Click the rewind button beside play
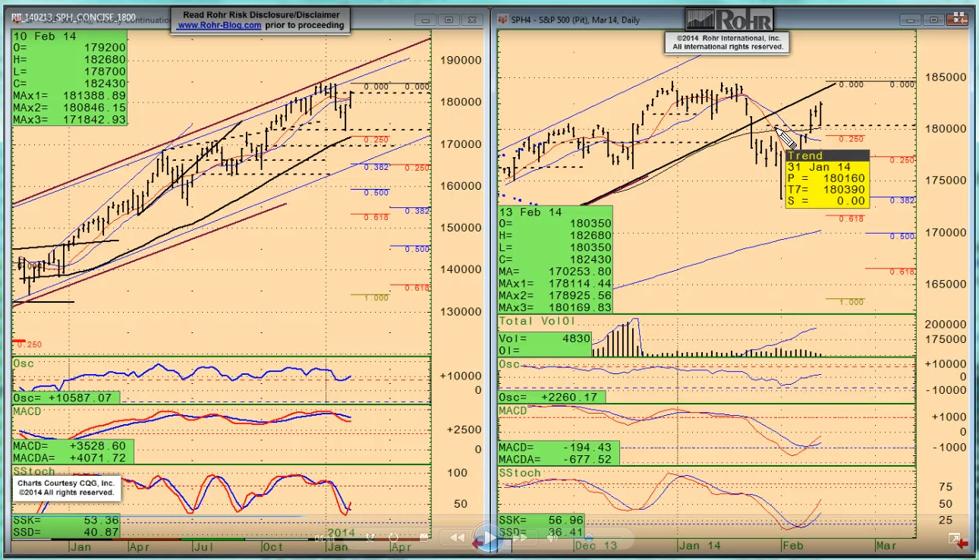The image size is (979, 560). (x=457, y=538)
